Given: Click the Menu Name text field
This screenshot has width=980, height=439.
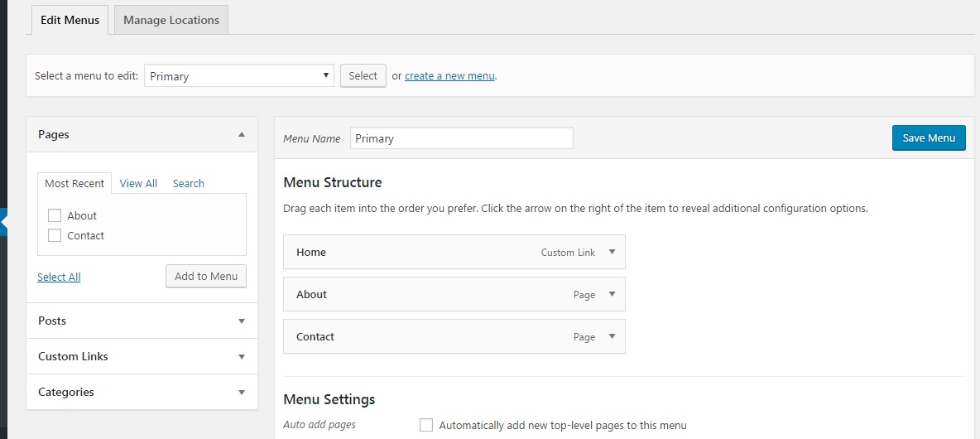Looking at the screenshot, I should pos(461,138).
